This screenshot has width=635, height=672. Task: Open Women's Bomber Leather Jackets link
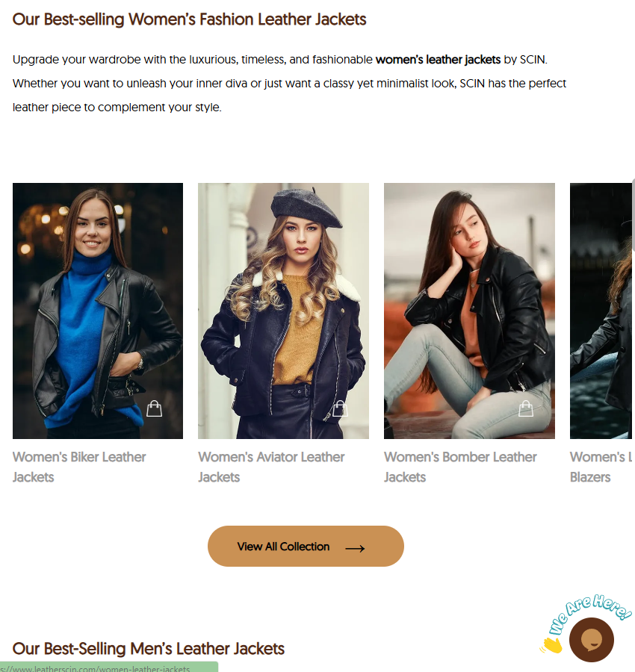tap(460, 467)
